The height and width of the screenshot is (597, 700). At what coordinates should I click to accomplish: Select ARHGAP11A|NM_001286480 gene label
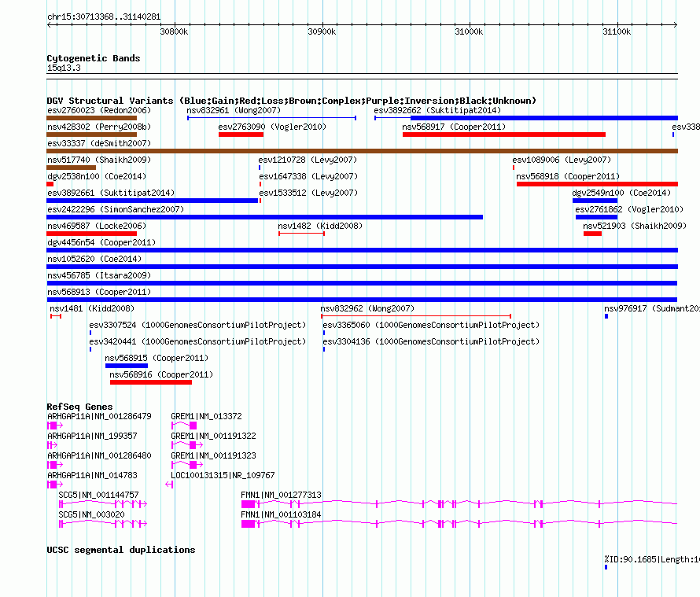coord(99,455)
